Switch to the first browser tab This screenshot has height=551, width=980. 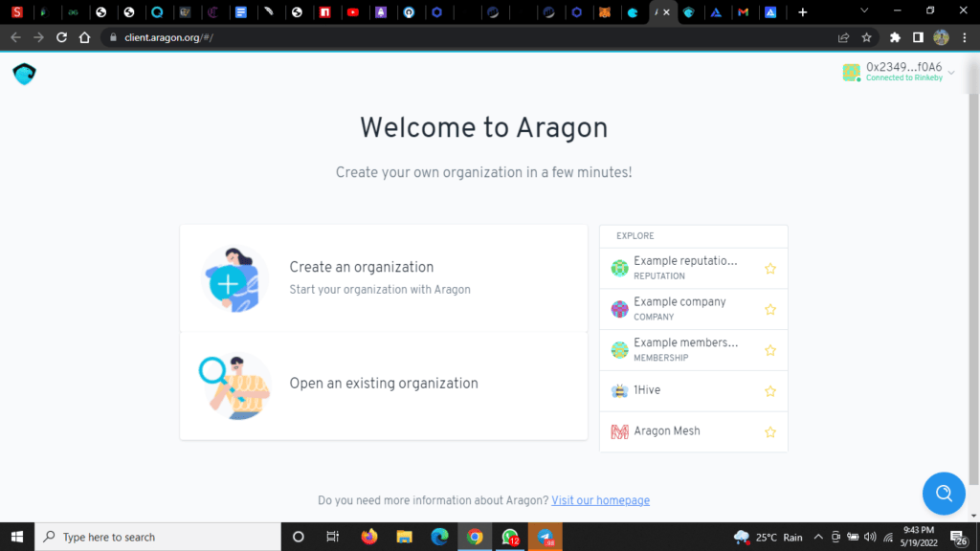17,11
